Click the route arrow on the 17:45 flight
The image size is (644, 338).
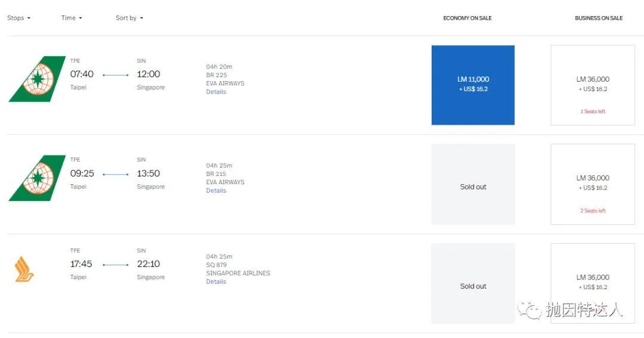pos(116,265)
